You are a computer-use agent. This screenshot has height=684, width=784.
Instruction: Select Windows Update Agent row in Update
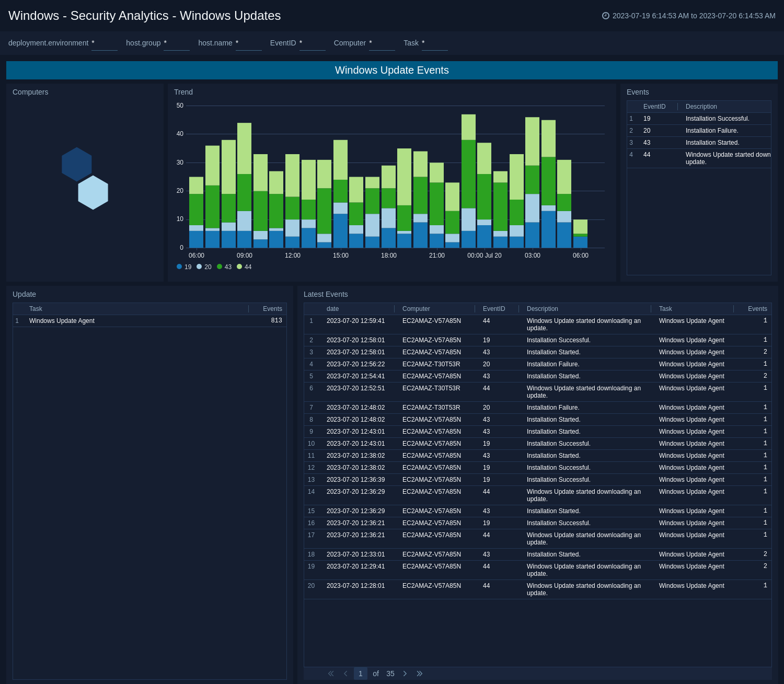pos(149,321)
